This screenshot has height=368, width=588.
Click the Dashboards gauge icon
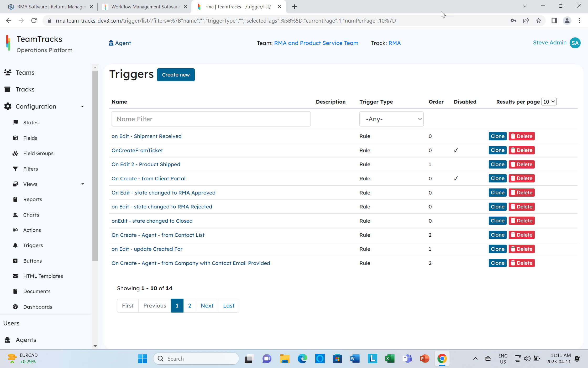tap(15, 307)
